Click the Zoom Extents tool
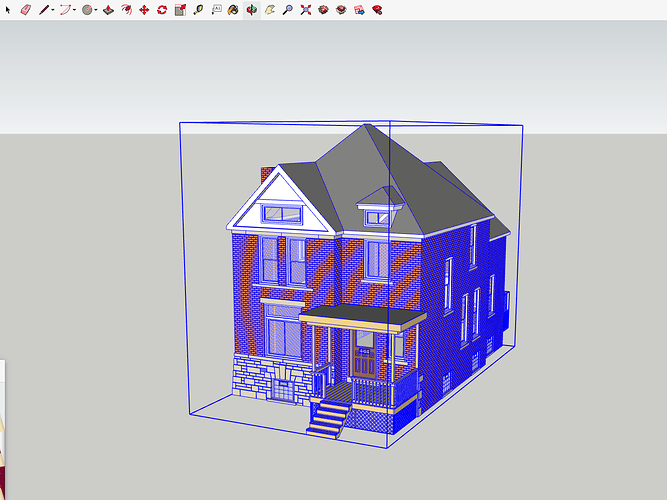The image size is (667, 500). pyautogui.click(x=305, y=10)
